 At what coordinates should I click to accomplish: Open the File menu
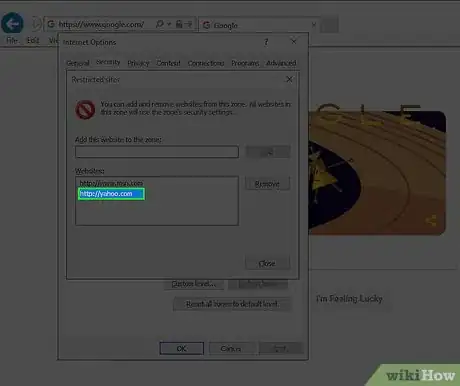point(12,40)
